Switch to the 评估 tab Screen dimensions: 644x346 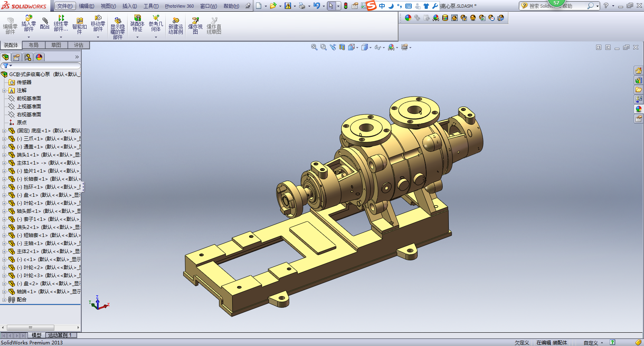tap(78, 45)
